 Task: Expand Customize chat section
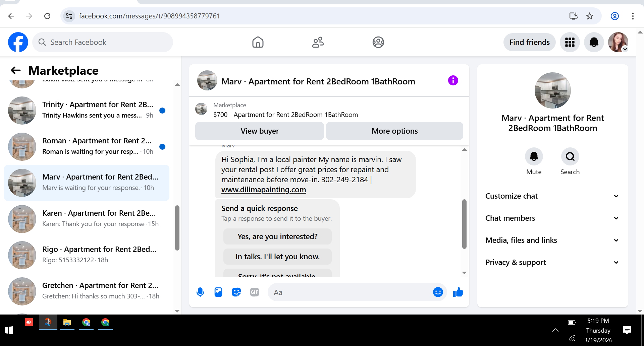coord(552,196)
